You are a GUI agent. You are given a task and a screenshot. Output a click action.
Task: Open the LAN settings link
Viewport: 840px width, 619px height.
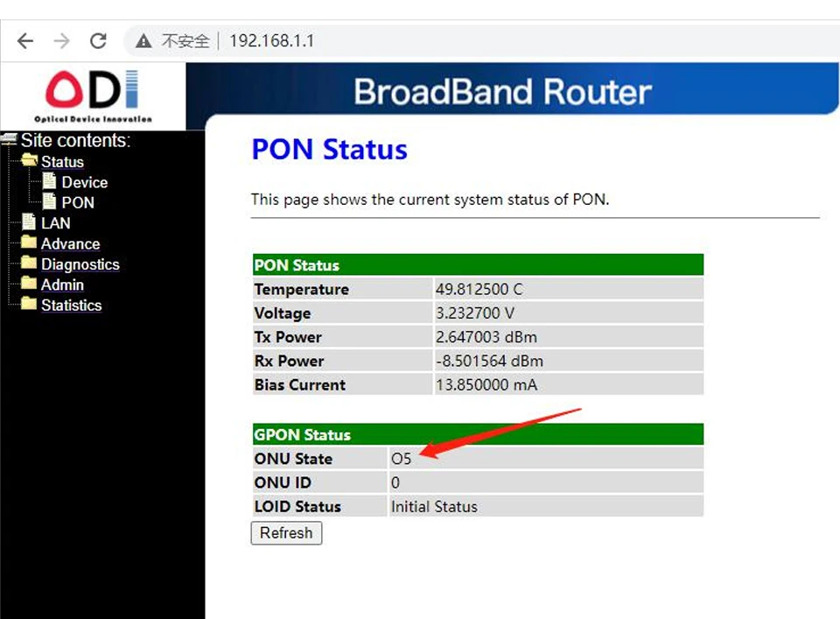point(56,223)
